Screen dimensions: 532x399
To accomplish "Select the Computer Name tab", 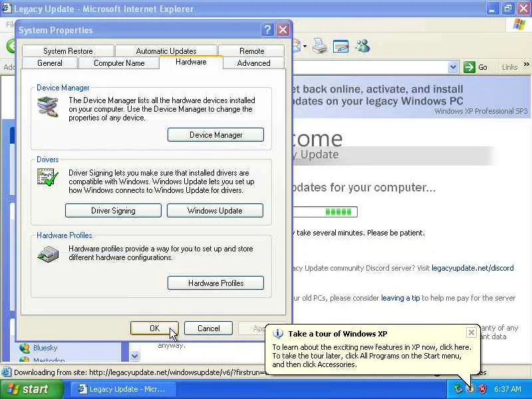I will pos(119,63).
